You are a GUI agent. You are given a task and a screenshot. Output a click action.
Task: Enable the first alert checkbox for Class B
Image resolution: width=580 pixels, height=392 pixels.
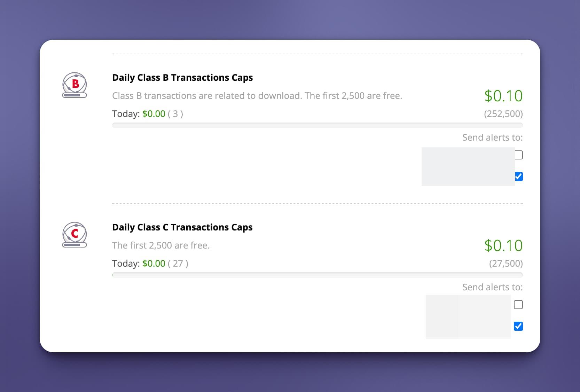[x=518, y=155]
